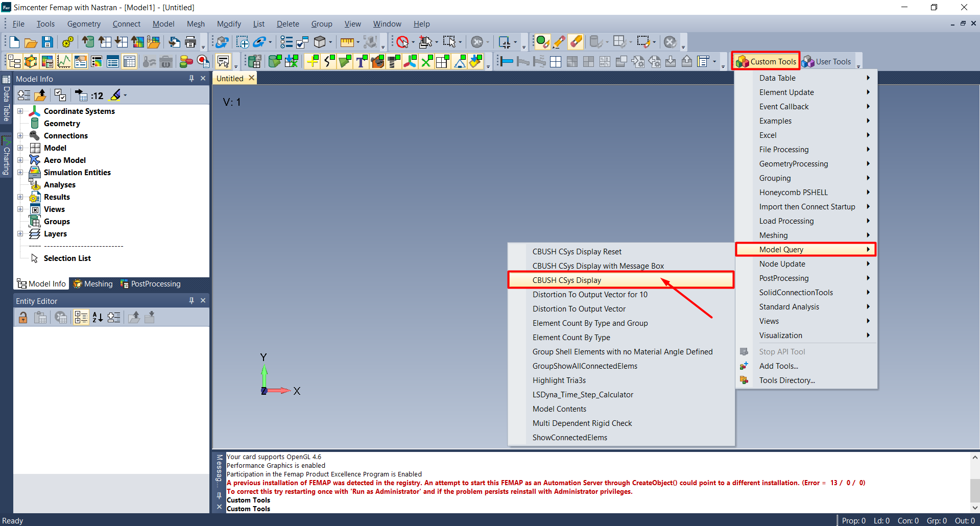This screenshot has width=980, height=526.
Task: Toggle the feedback/message balloon icon
Action: tap(223, 62)
